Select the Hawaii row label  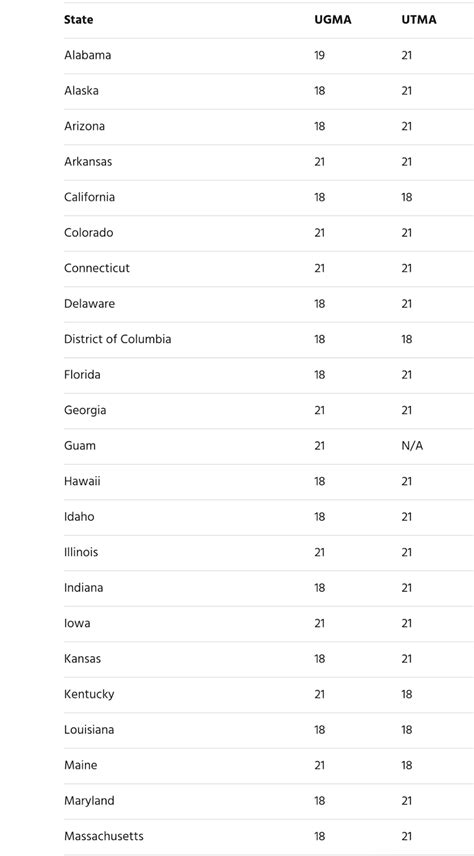click(x=82, y=482)
